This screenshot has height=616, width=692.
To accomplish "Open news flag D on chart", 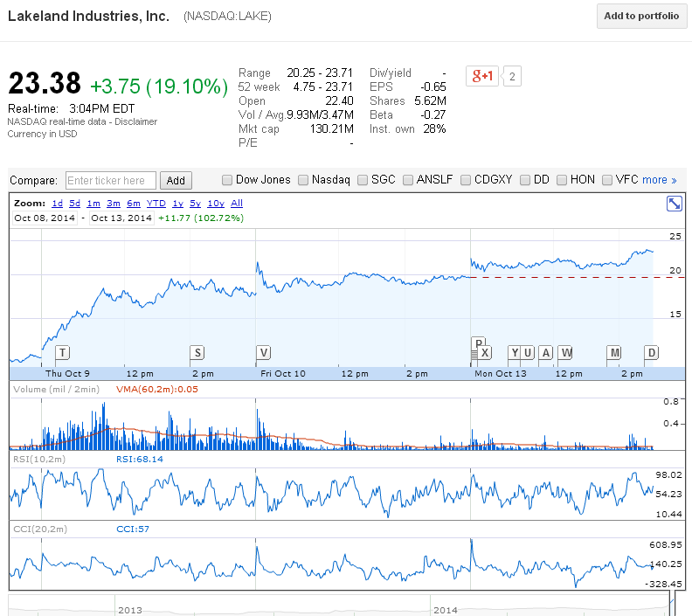I will [x=652, y=353].
